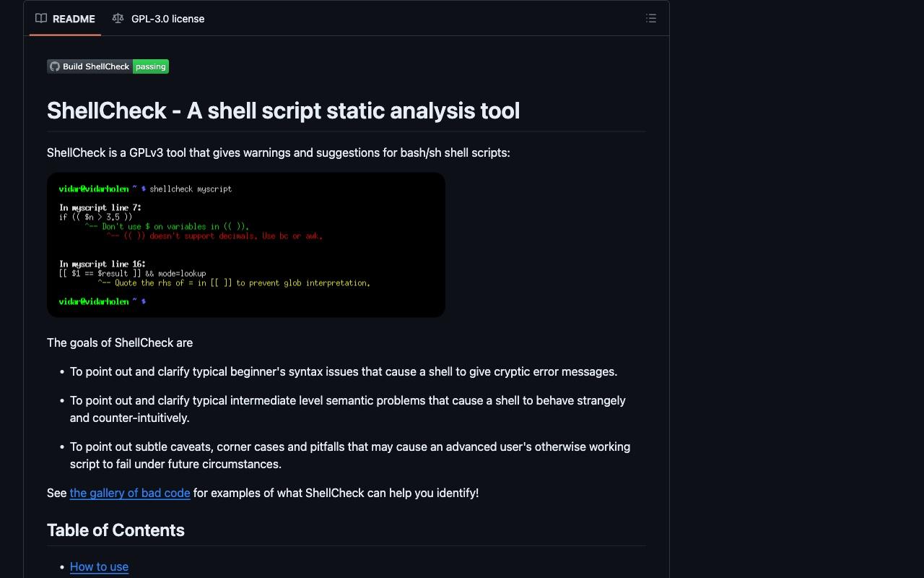Open the README tab
This screenshot has height=578, width=924.
[x=65, y=19]
